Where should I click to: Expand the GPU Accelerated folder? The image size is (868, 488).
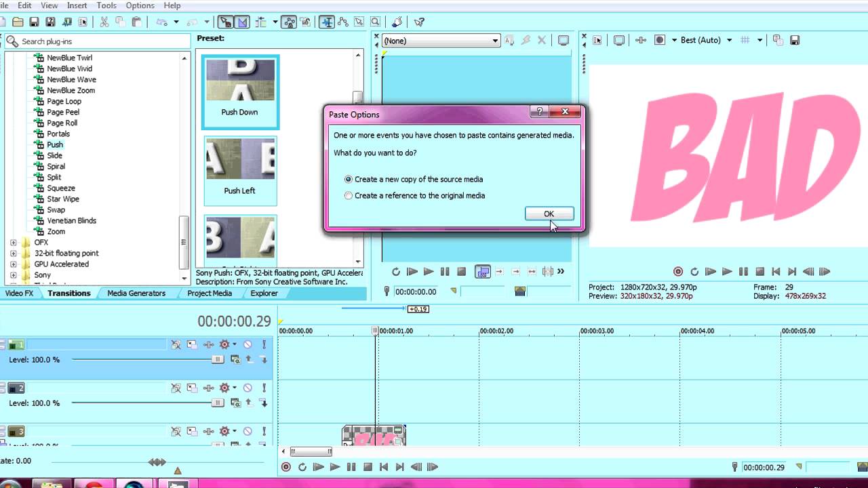[x=14, y=264]
